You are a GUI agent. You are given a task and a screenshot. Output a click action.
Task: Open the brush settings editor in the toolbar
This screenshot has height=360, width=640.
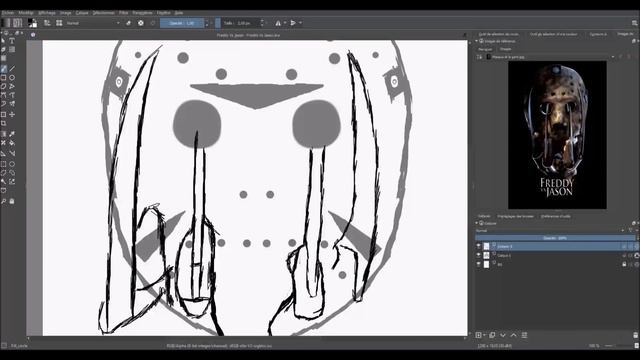[47, 23]
